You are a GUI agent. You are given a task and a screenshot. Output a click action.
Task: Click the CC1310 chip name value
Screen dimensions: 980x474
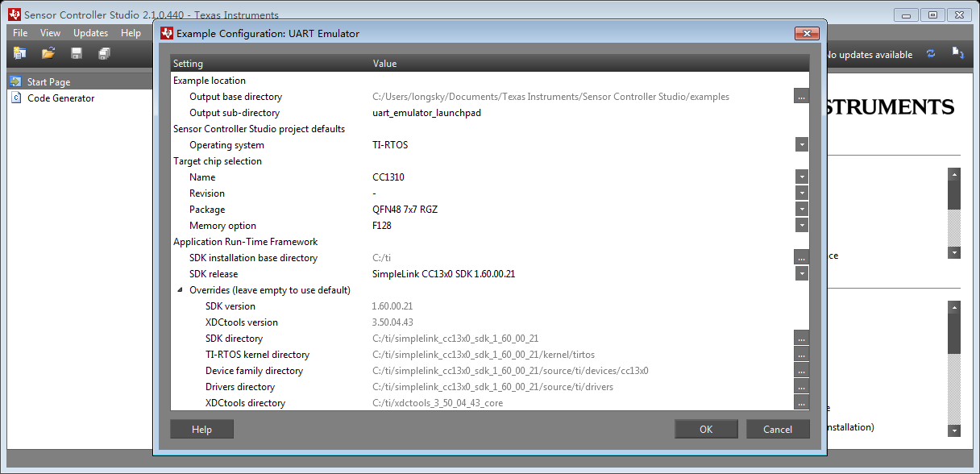pyautogui.click(x=388, y=177)
